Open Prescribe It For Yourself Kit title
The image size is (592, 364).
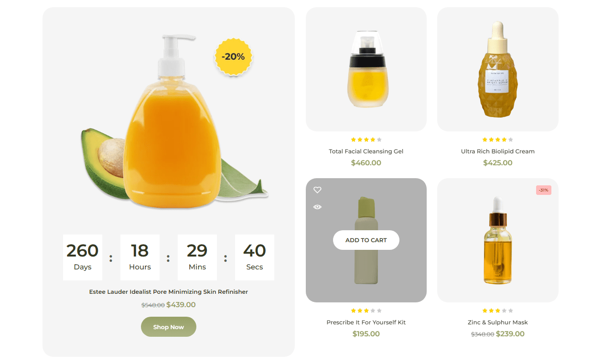pyautogui.click(x=366, y=322)
